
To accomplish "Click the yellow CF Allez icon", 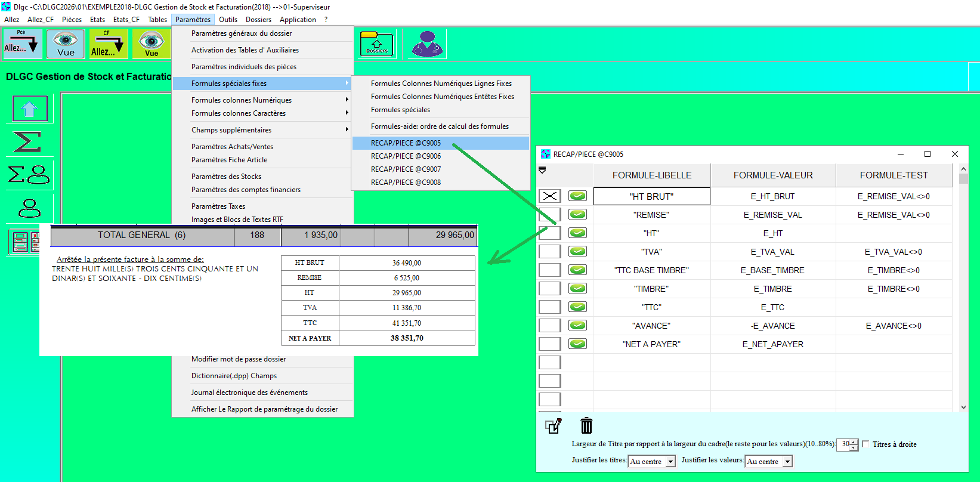I will [108, 44].
